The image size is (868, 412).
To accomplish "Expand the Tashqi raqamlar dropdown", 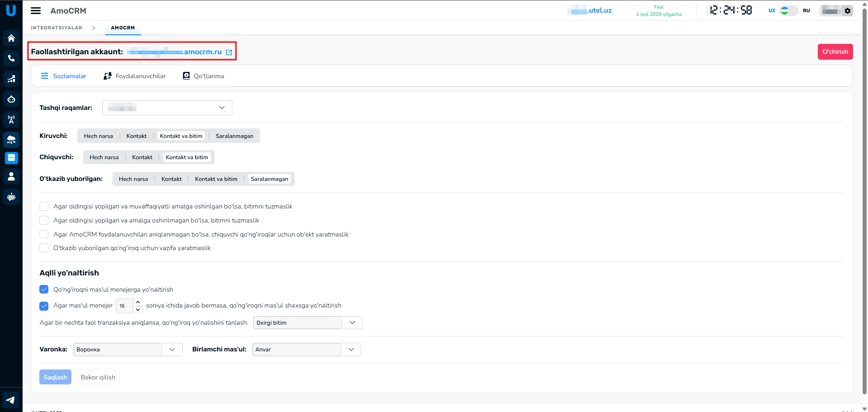I will [167, 108].
